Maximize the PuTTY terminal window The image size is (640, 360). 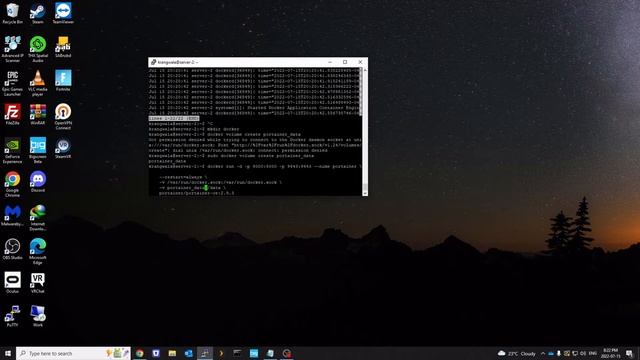(x=345, y=62)
